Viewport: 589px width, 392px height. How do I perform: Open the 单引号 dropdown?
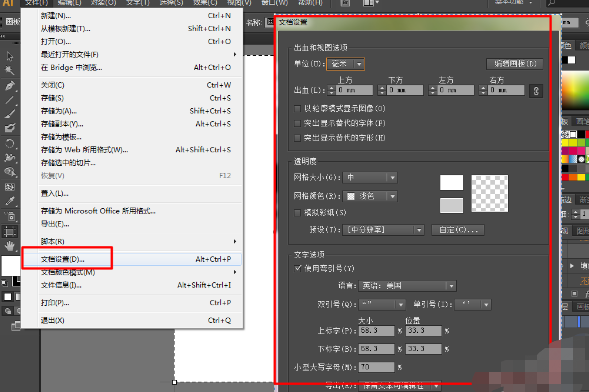[x=473, y=305]
